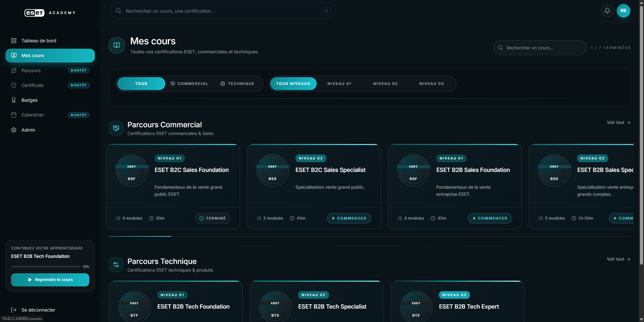Click Voir tout for Parcours Technique
The height and width of the screenshot is (322, 644).
tap(619, 259)
